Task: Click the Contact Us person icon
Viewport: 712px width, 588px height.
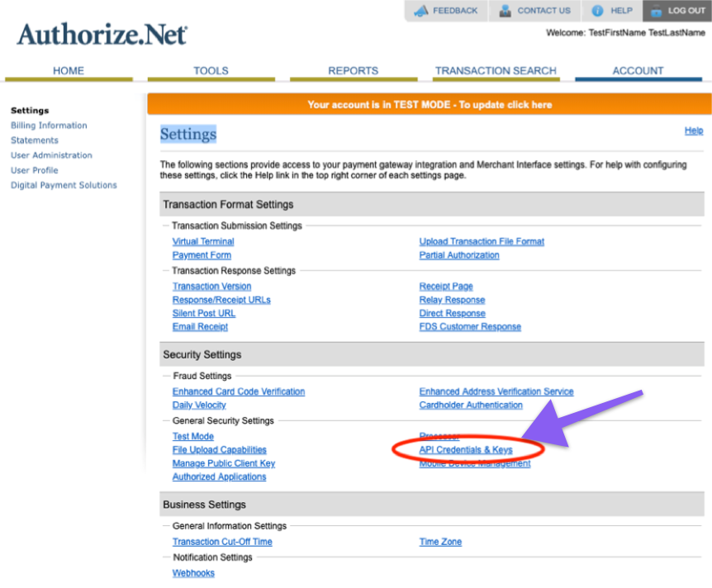Action: (x=505, y=11)
